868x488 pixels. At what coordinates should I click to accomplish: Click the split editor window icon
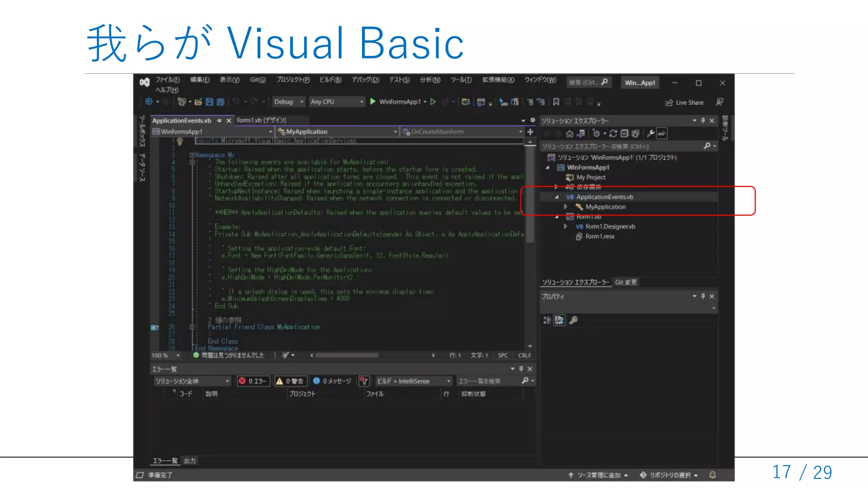tap(530, 132)
